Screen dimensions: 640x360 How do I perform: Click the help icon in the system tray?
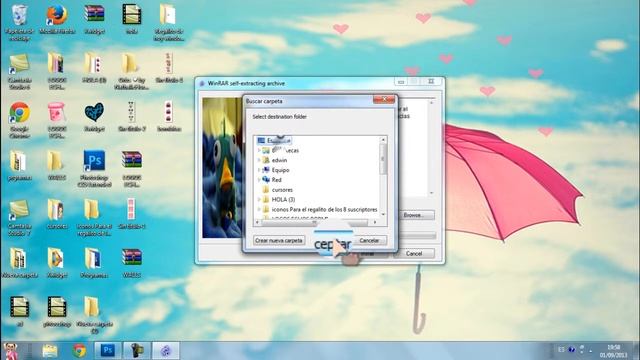click(x=571, y=350)
